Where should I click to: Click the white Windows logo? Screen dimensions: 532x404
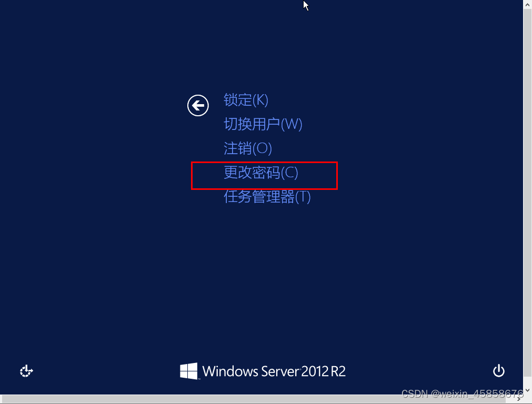(188, 371)
